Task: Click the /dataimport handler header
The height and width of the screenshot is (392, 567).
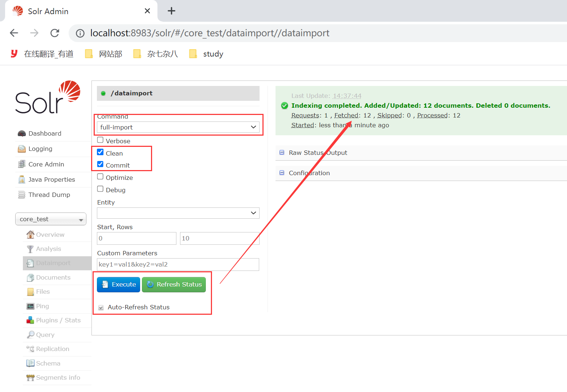Action: (x=178, y=93)
